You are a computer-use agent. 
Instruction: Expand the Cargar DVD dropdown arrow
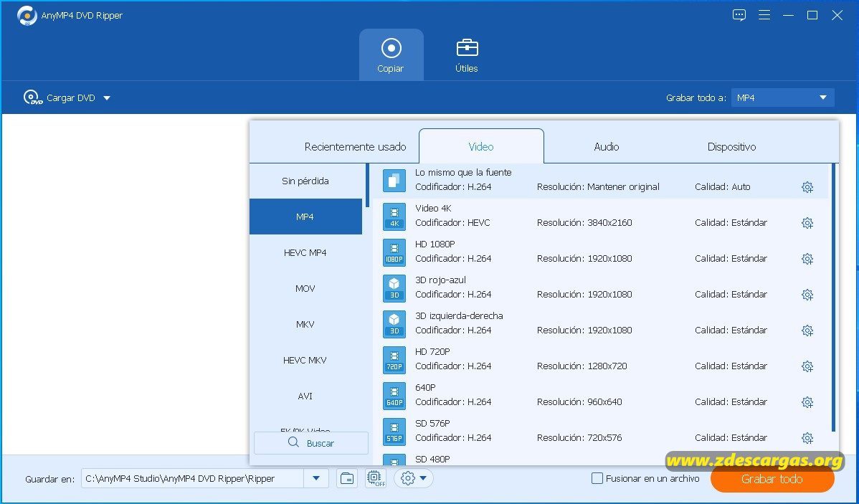click(107, 98)
